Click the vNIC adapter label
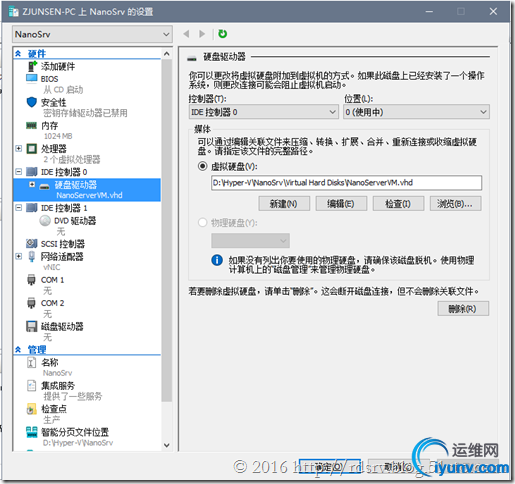 [51, 267]
